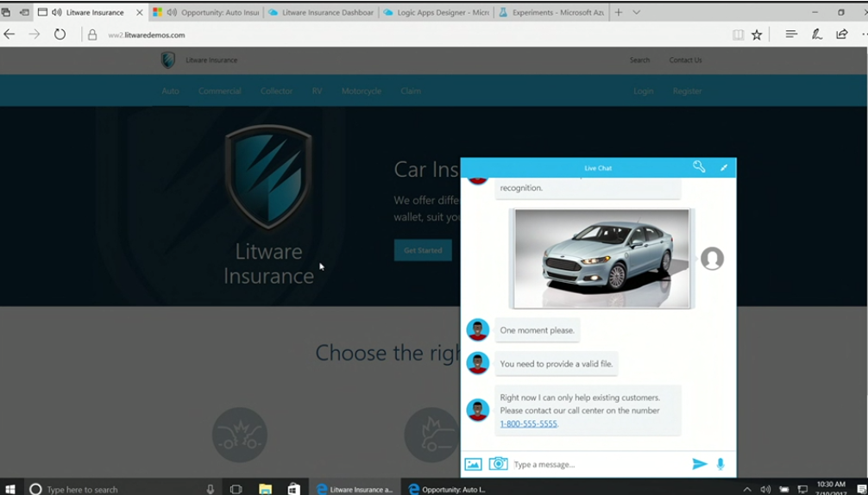The image size is (868, 495).
Task: Expand the tab preview chevron
Action: point(637,12)
